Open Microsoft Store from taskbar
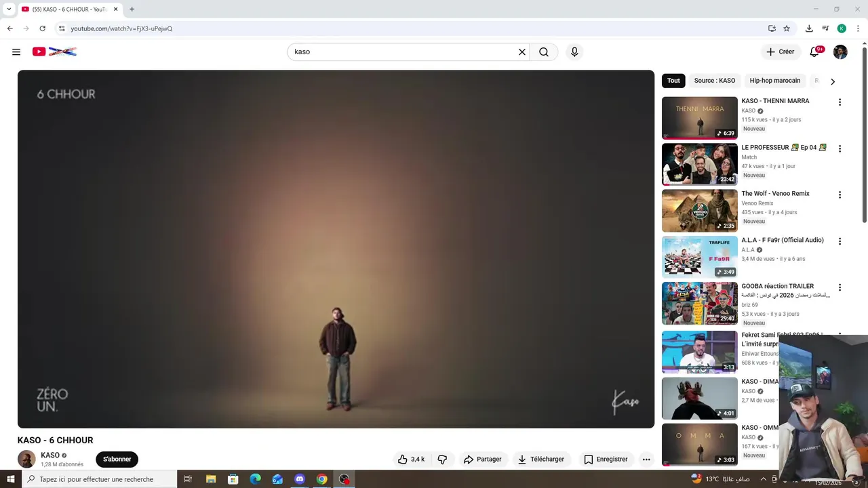This screenshot has width=868, height=488. pyautogui.click(x=233, y=479)
